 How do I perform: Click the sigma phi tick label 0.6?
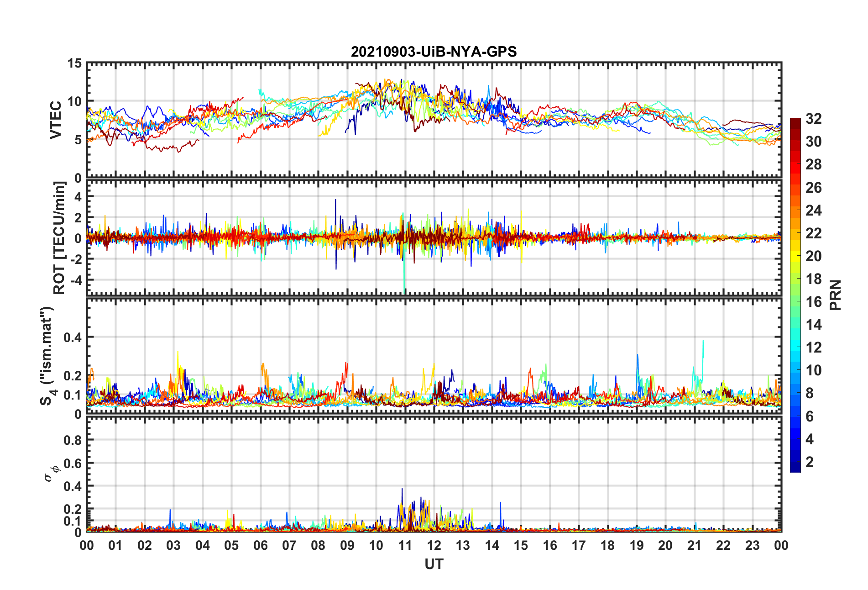click(x=73, y=463)
